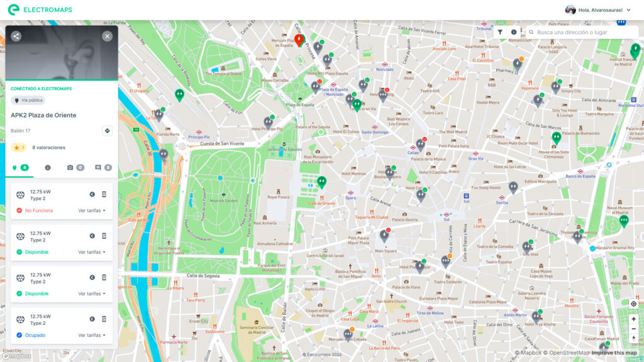Open the comments tab showing 8
The image size is (644, 362).
click(x=103, y=167)
